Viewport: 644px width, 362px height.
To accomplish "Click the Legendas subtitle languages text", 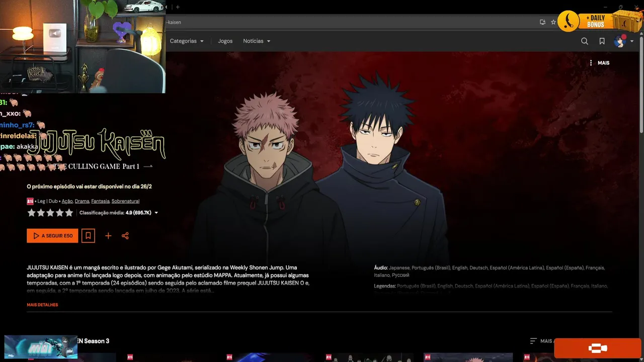I will [491, 286].
